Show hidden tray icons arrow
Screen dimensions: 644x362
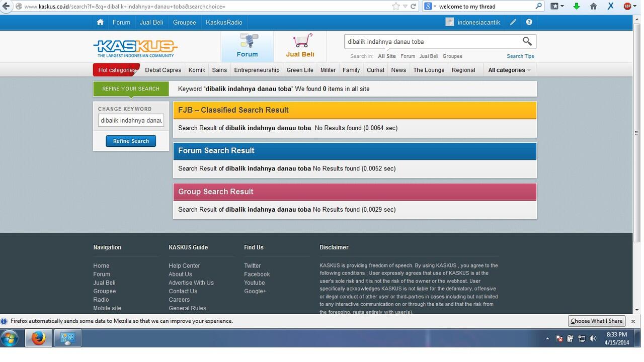pos(547,338)
